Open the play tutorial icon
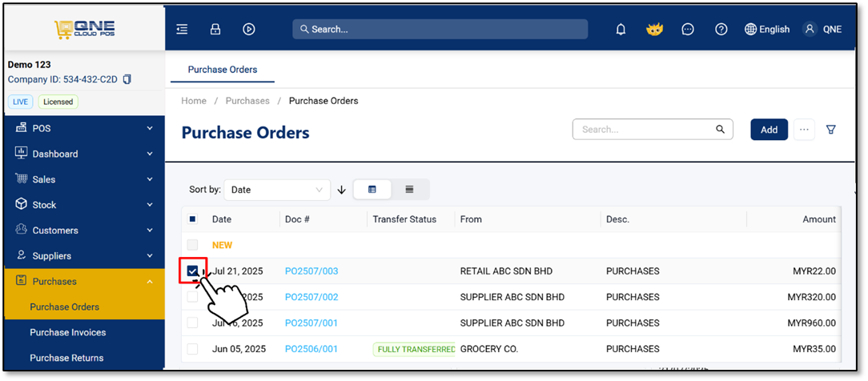868x381 pixels. click(x=249, y=30)
